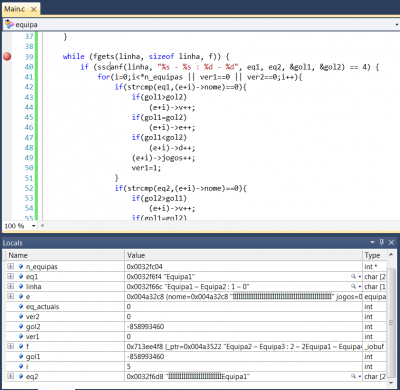400x390 pixels.
Task: Select the ver1 variable name
Action: [x=32, y=337]
